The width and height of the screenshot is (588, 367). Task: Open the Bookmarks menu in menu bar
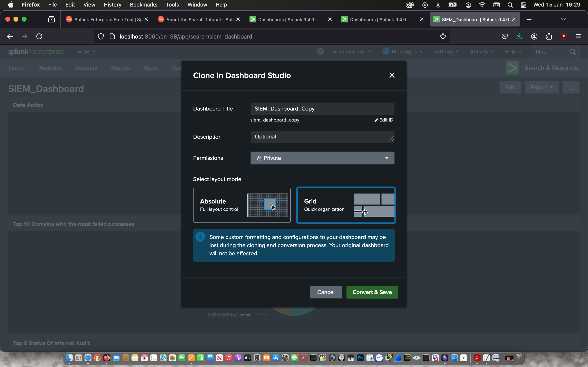[143, 5]
